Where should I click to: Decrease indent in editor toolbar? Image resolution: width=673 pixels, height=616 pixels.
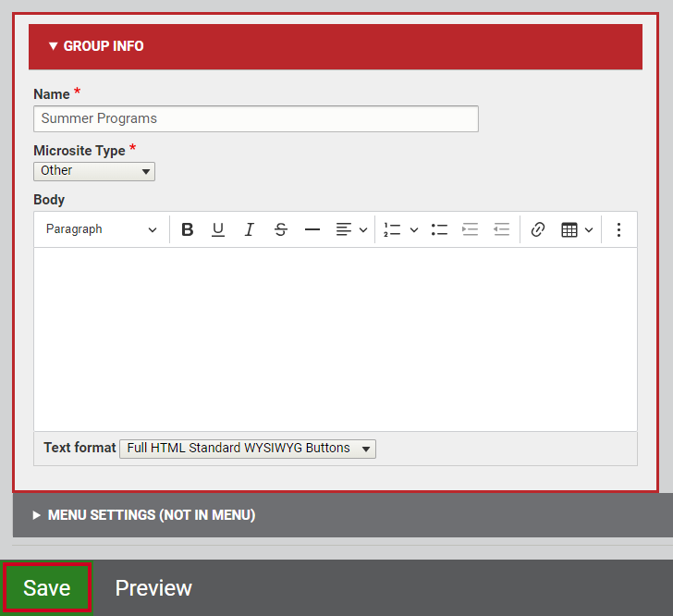(x=501, y=229)
